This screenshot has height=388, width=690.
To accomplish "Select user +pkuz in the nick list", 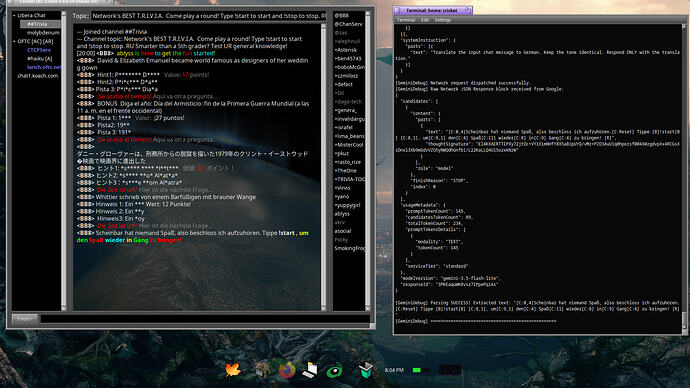I will pyautogui.click(x=342, y=154).
